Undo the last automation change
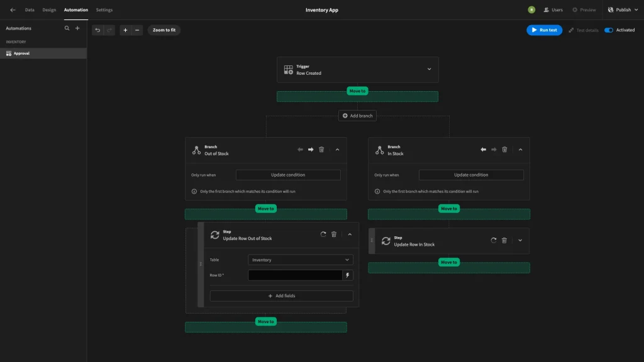Screen dimensions: 644x362 (x=97, y=30)
